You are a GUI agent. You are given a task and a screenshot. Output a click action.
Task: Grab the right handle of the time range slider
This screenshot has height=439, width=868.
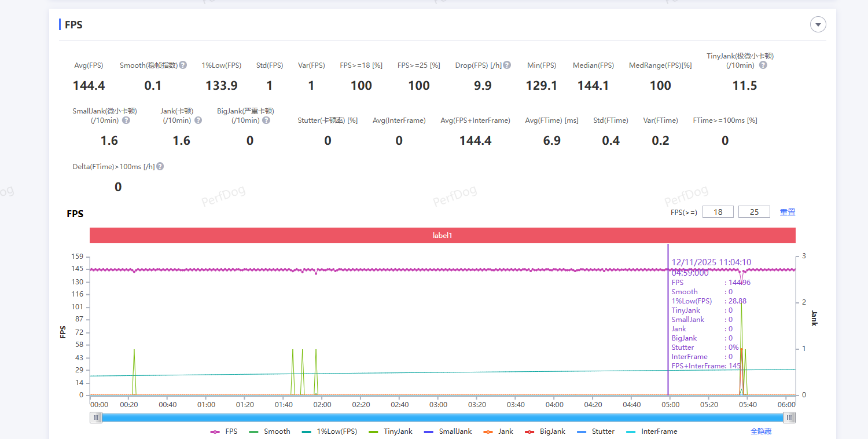coord(789,418)
